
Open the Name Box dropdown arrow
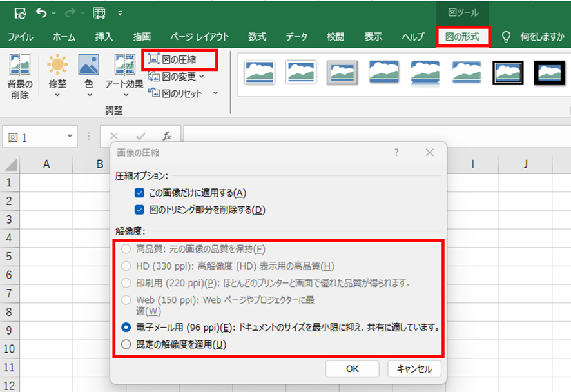[70, 137]
